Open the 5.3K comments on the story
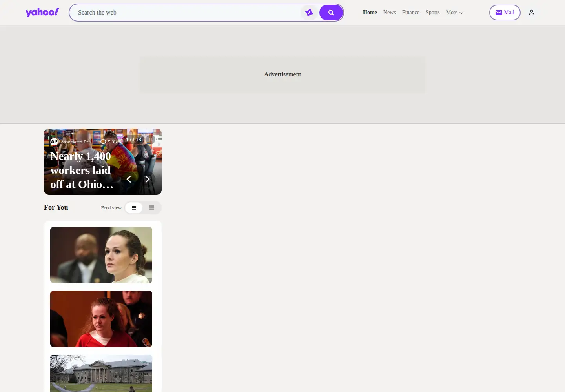This screenshot has width=565, height=392. tap(109, 142)
